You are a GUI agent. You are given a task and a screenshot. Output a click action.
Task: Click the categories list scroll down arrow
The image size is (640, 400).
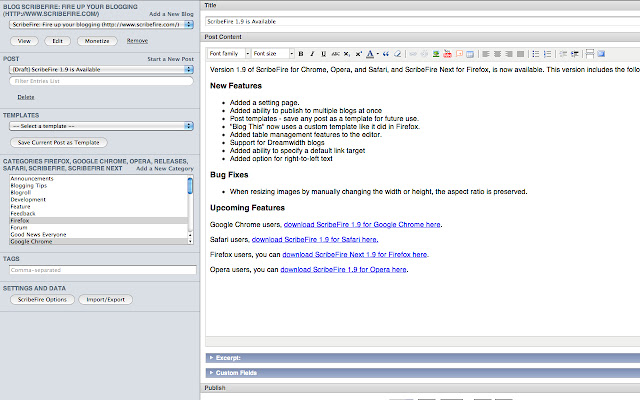click(x=190, y=241)
